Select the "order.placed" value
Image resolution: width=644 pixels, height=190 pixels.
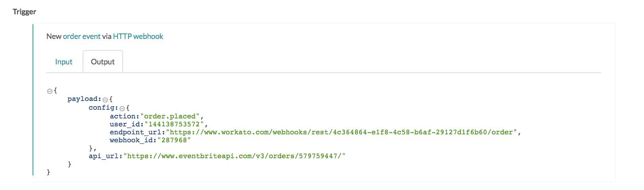pyautogui.click(x=170, y=116)
